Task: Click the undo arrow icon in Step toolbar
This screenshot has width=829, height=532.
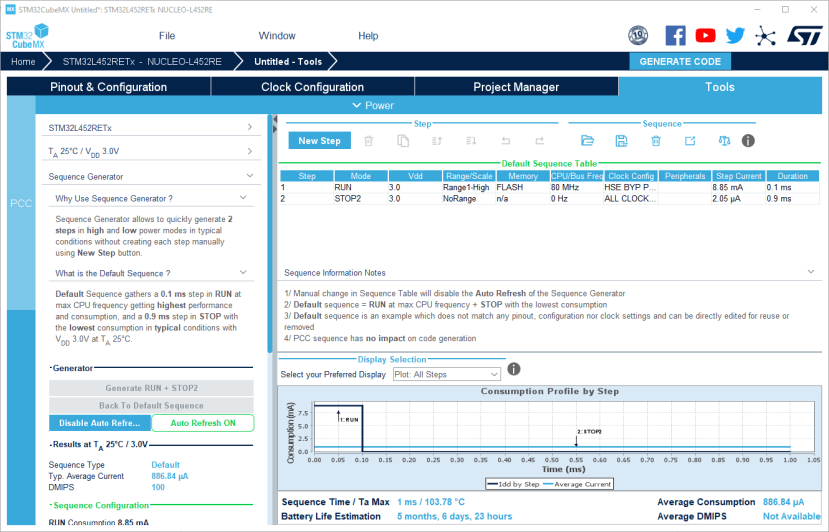Action: (x=505, y=141)
